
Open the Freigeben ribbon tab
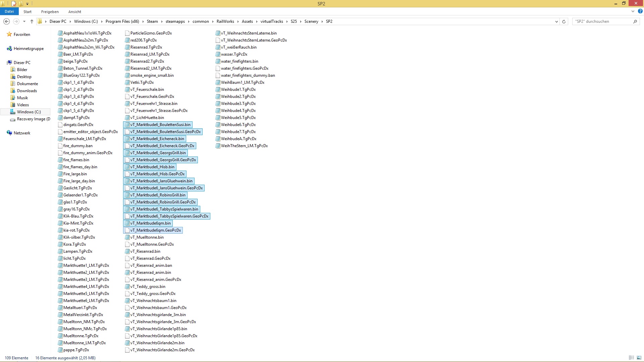tap(50, 12)
